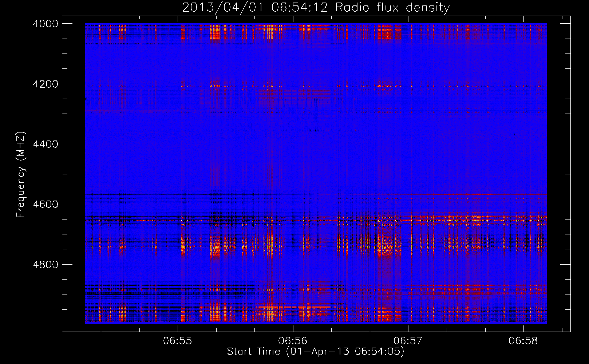
Task: Select the 4000 frequency axis label
Action: pos(46,24)
